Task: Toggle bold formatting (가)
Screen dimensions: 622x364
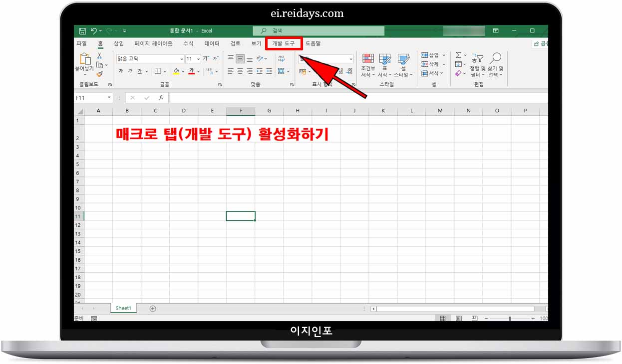Action: pyautogui.click(x=121, y=70)
